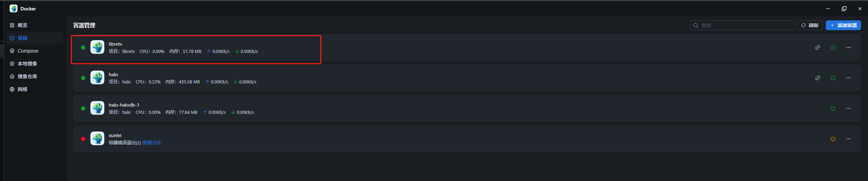Open more options for libretv

pos(848,47)
